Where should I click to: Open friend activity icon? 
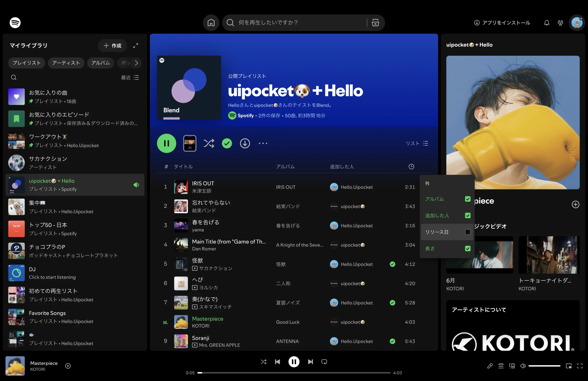pos(560,23)
